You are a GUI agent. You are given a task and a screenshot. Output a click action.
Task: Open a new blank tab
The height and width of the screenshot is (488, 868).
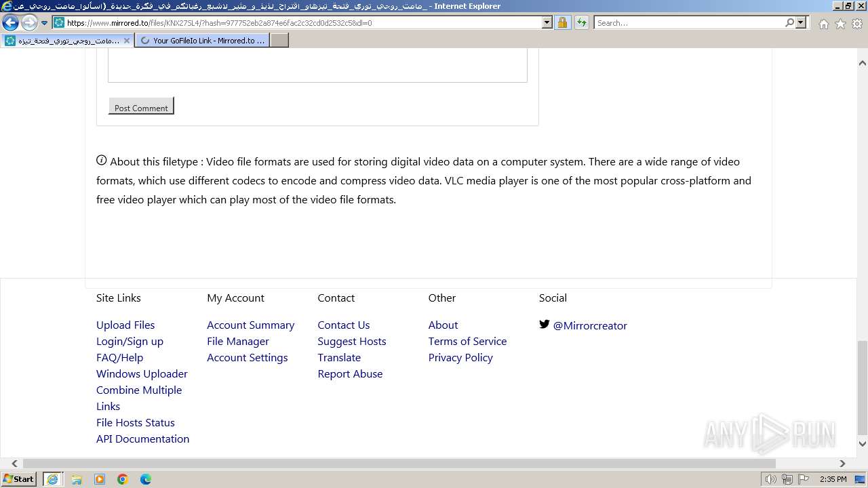tap(279, 41)
